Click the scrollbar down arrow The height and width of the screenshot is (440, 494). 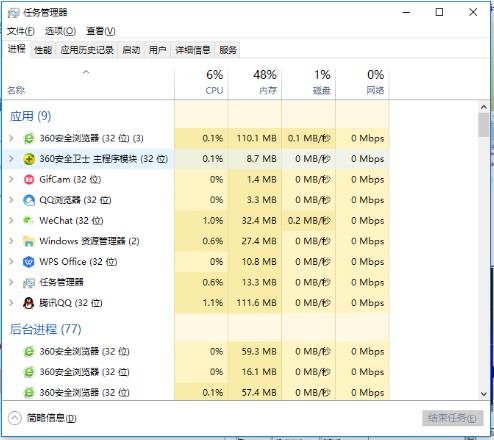[x=484, y=394]
